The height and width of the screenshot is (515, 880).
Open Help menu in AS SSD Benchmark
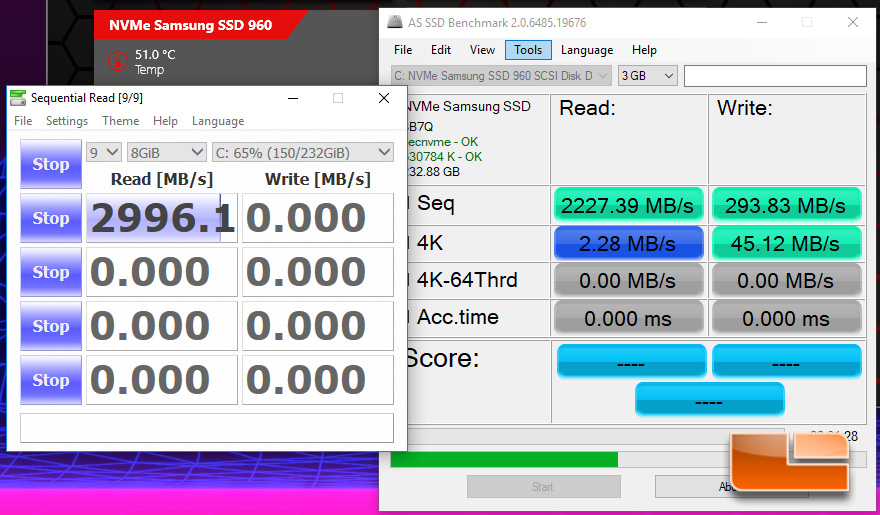[644, 50]
